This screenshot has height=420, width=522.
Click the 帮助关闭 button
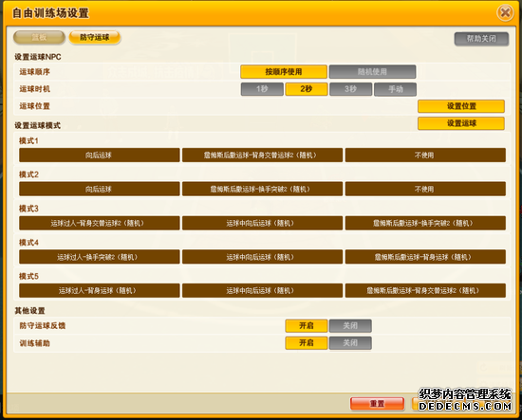(x=481, y=39)
